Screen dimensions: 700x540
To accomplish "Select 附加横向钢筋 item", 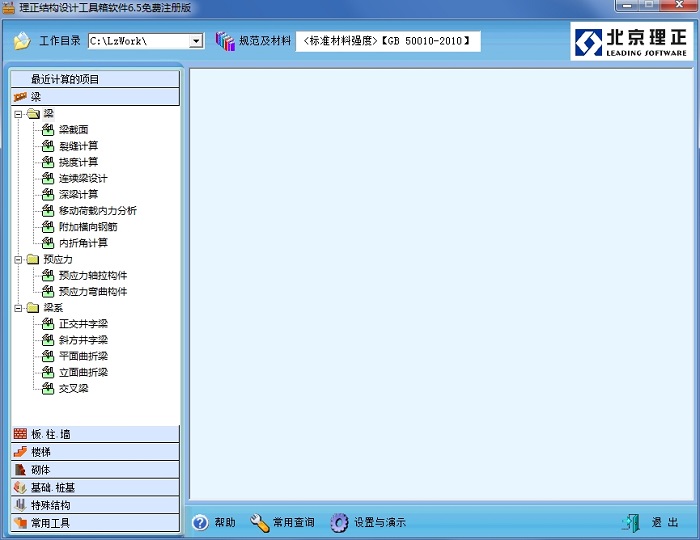I will point(88,227).
